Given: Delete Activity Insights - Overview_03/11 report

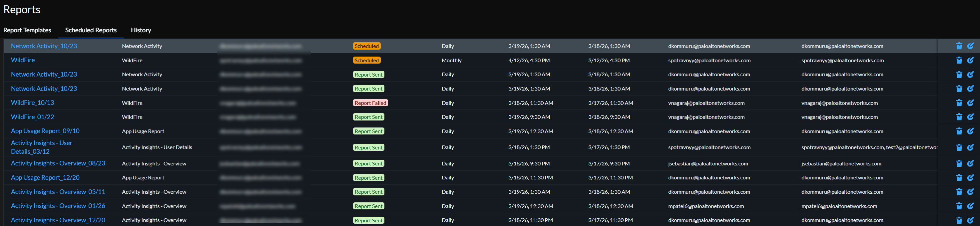Looking at the screenshot, I should tap(959, 192).
